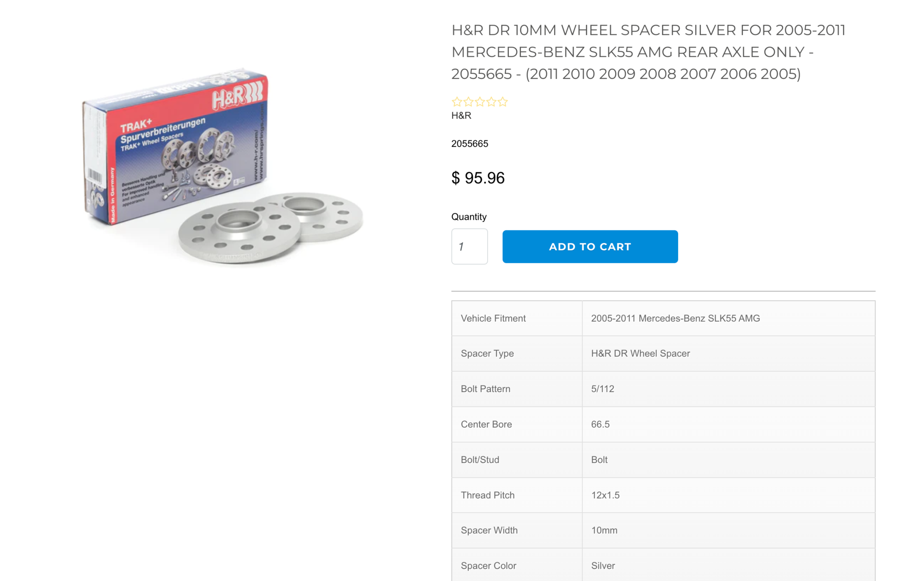Add the wheel spacer to cart
924x581 pixels.
[590, 247]
